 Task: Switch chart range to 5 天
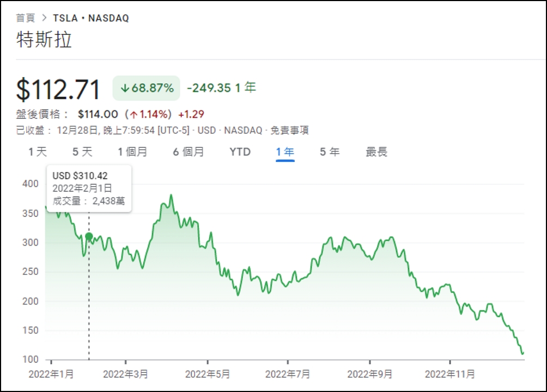[x=82, y=152]
